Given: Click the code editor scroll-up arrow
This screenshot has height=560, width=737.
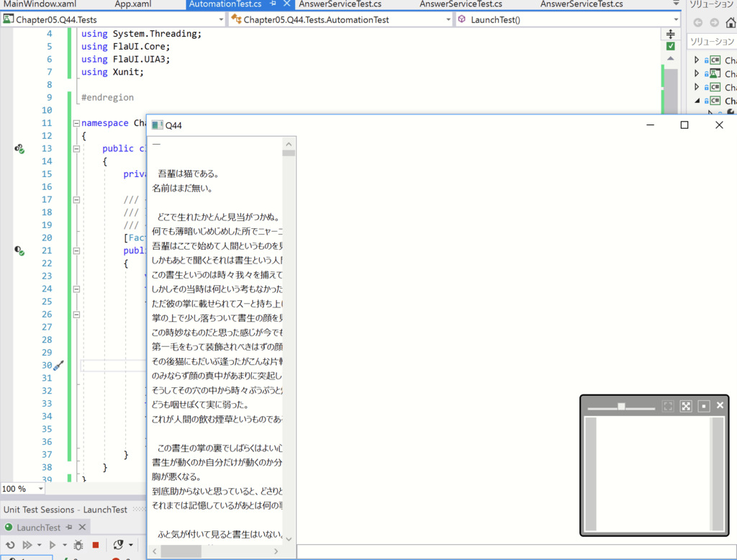Looking at the screenshot, I should pos(671,59).
